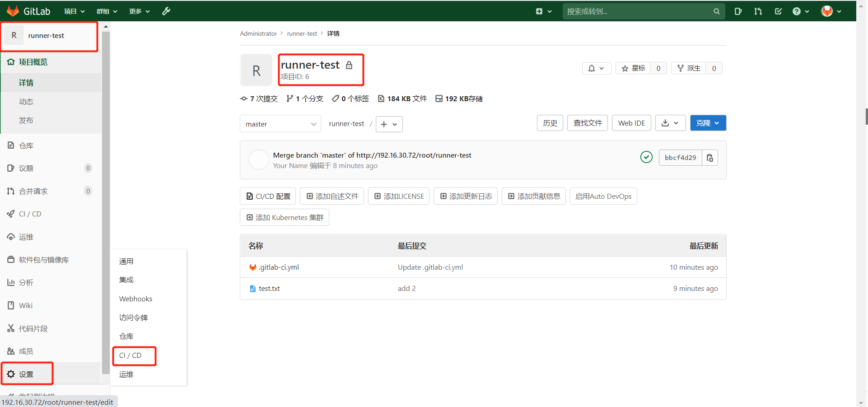Open the admin area wrench icon
The width and height of the screenshot is (868, 407).
[166, 11]
